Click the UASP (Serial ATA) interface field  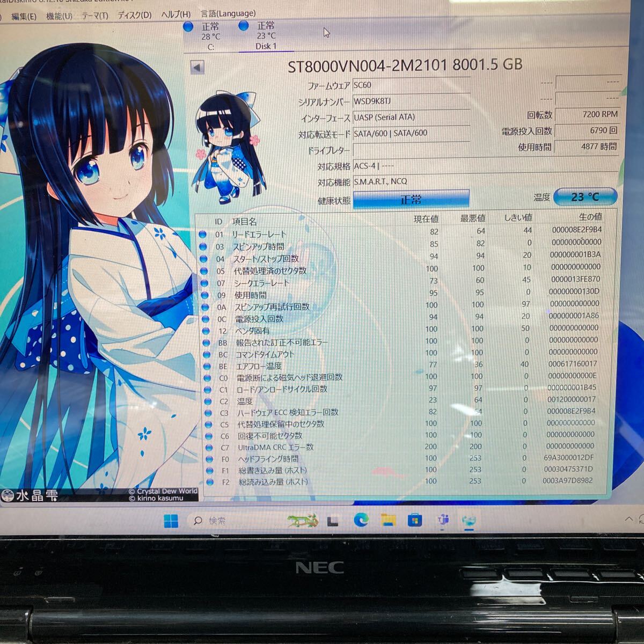pyautogui.click(x=411, y=117)
